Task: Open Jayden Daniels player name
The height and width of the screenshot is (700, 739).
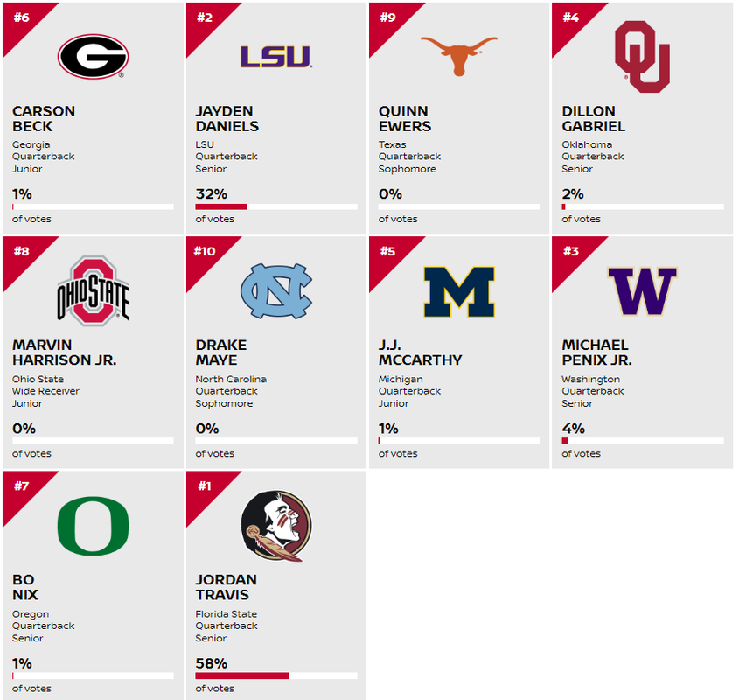Action: click(227, 118)
